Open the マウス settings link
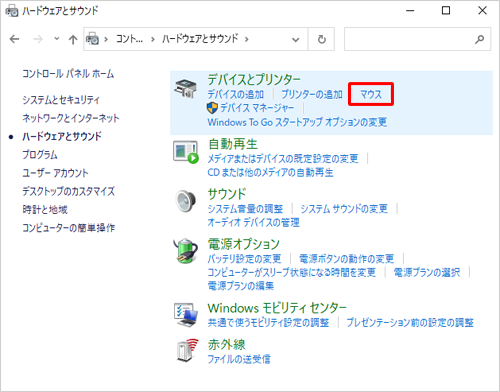Image resolution: width=500 pixels, height=392 pixels. pos(371,95)
